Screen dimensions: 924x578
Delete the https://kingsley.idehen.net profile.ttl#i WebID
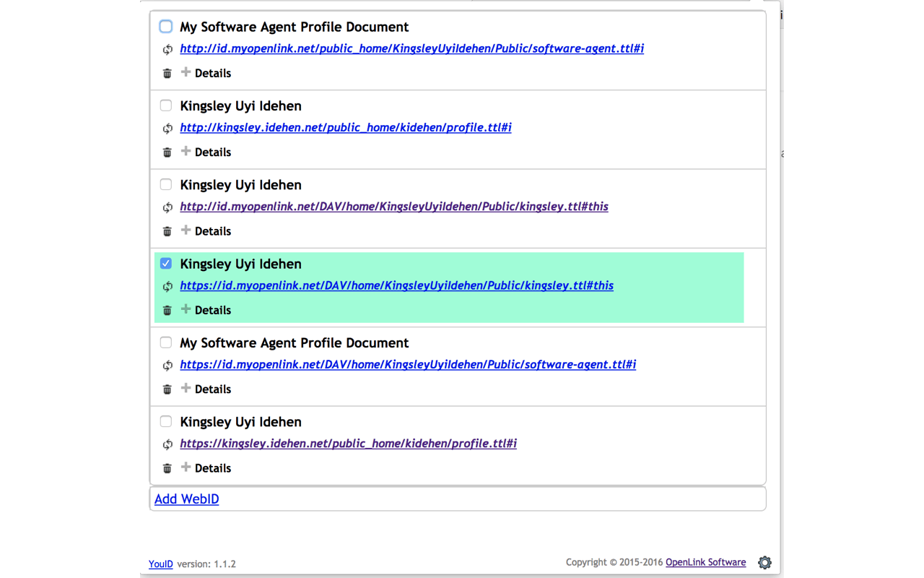point(167,468)
